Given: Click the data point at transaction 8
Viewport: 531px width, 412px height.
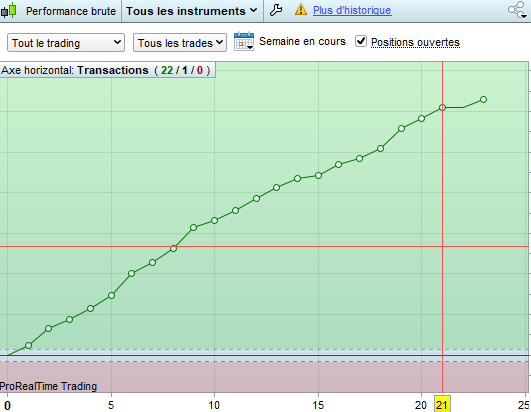Looking at the screenshot, I should (x=173, y=248).
